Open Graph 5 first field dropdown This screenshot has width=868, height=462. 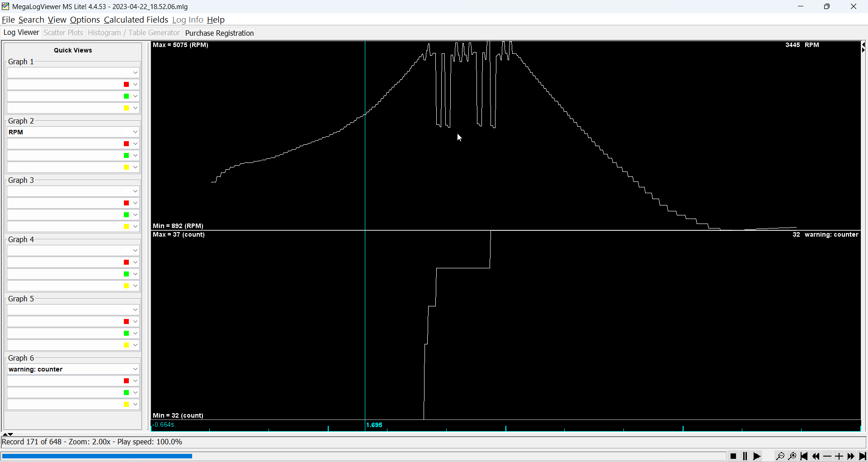point(73,310)
